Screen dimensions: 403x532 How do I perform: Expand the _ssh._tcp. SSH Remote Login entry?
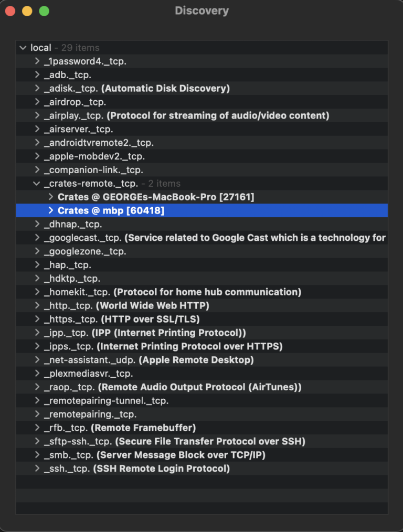tap(37, 468)
